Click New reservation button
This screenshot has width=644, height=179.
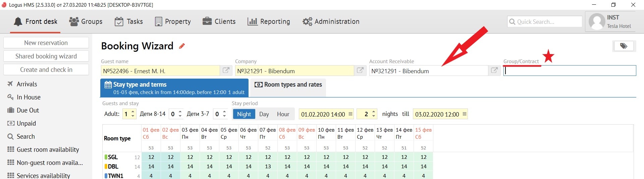[46, 43]
